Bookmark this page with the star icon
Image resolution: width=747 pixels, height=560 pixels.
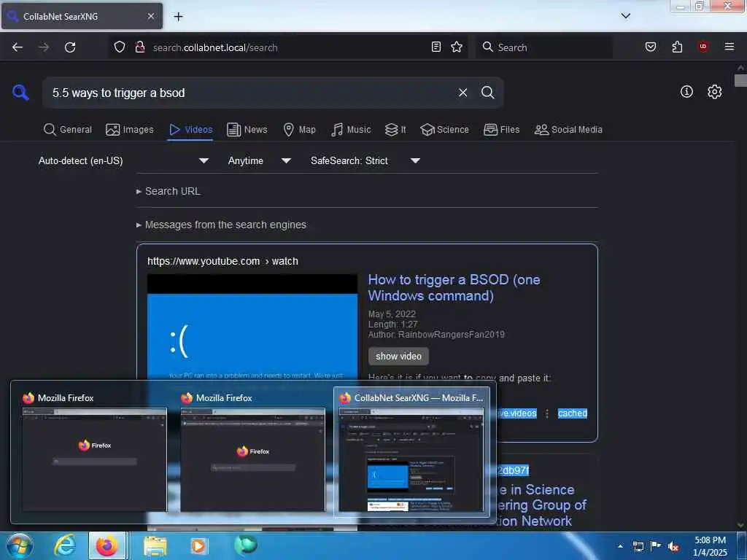pos(457,47)
